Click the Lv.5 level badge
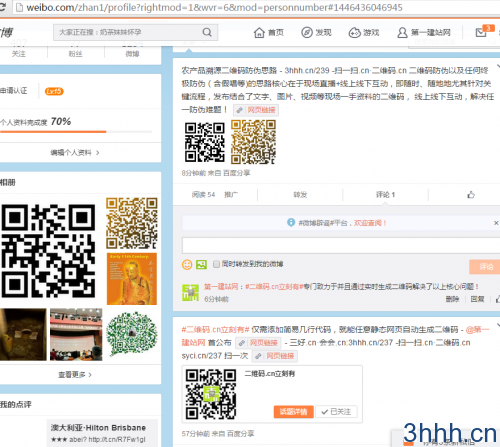The width and height of the screenshot is (500, 447). point(54,91)
